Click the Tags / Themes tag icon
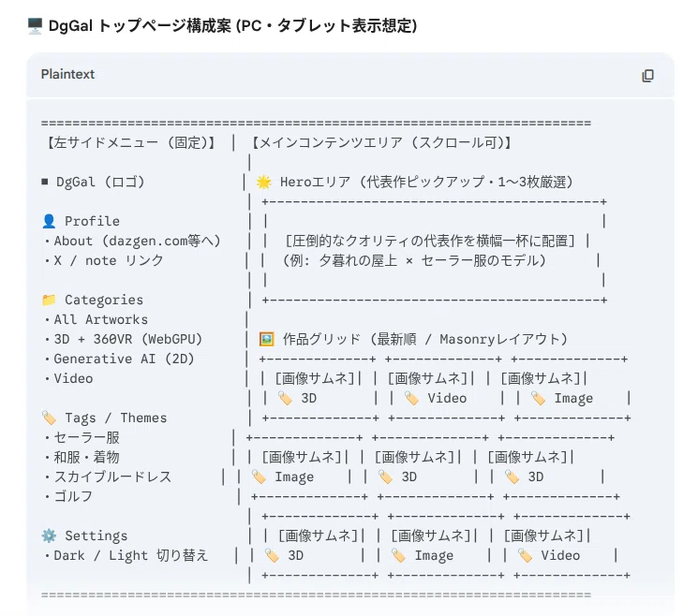 coord(49,418)
